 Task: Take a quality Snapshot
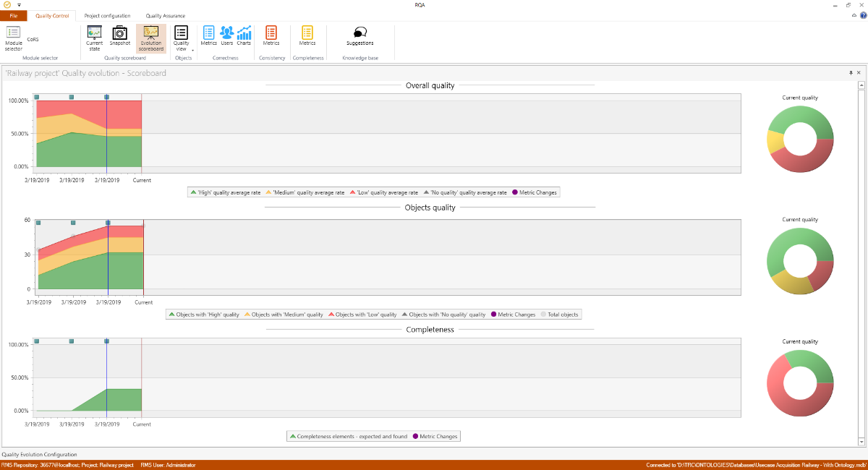(x=120, y=38)
